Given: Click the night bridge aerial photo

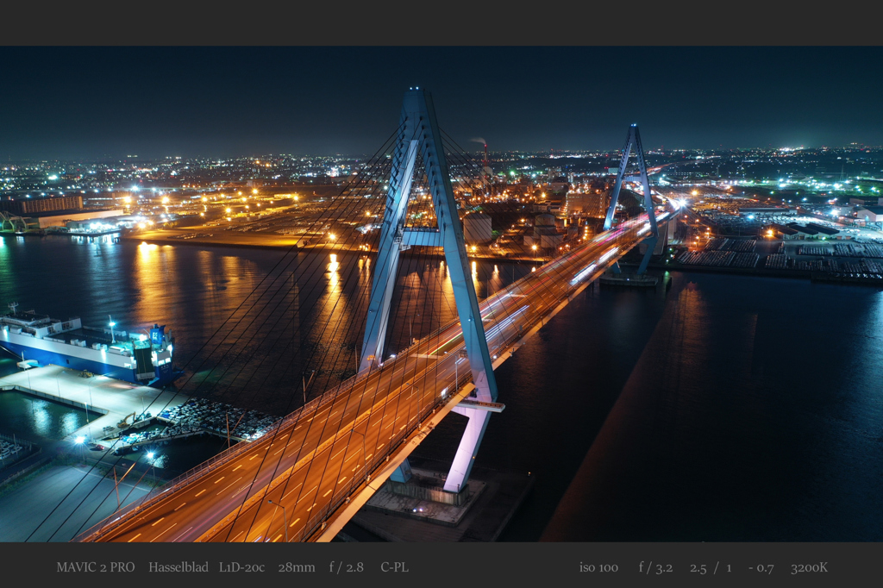Looking at the screenshot, I should pos(441,294).
